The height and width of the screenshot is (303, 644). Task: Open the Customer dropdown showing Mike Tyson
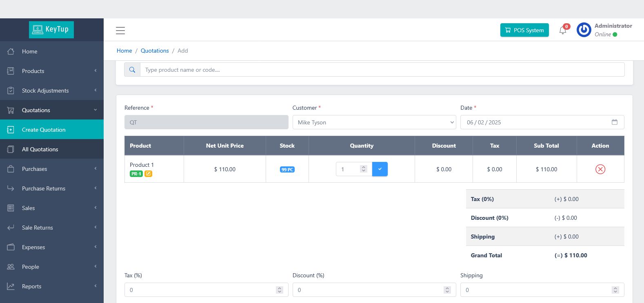click(374, 122)
